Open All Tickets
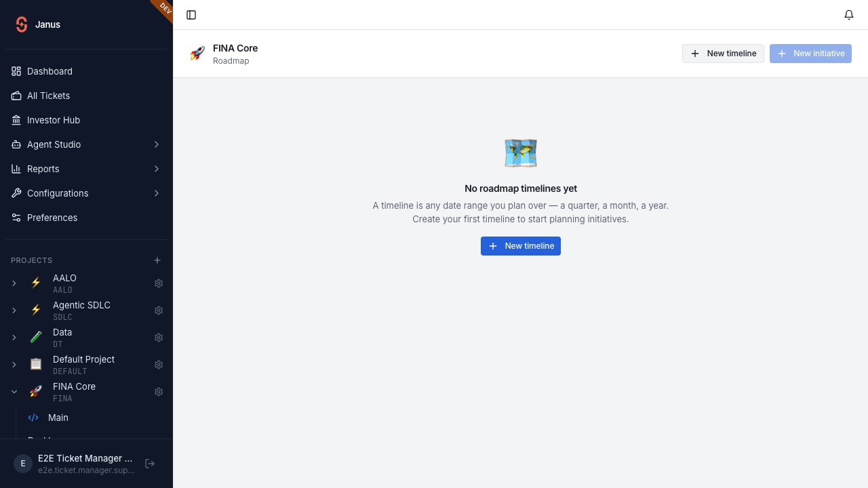This screenshot has height=488, width=868. click(86, 96)
